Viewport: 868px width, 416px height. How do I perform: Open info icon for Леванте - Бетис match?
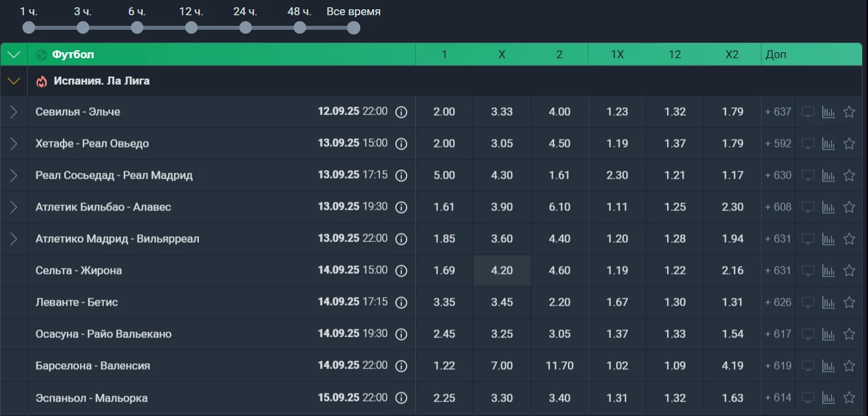pyautogui.click(x=401, y=302)
